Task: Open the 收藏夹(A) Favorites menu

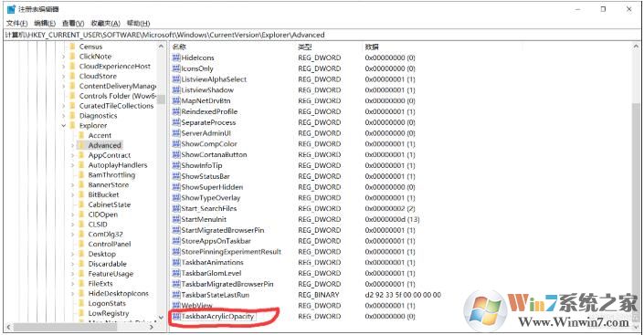Action: [105, 24]
